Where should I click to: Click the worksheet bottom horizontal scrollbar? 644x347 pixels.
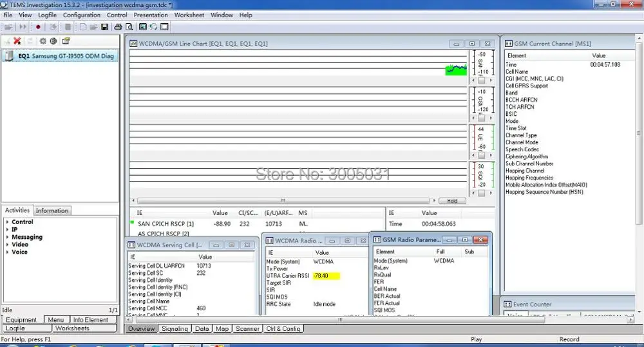(340, 319)
